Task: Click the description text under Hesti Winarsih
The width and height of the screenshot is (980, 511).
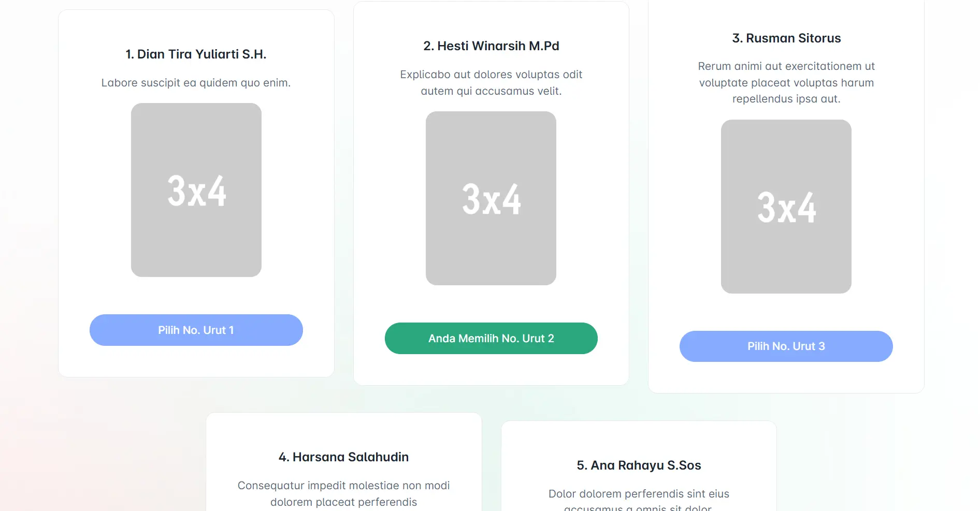Action: click(x=491, y=82)
